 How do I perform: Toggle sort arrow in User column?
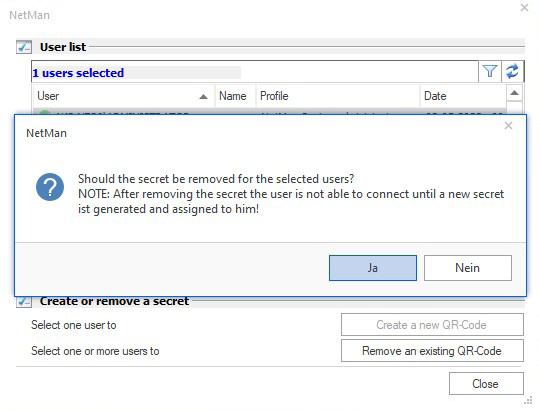[x=204, y=97]
